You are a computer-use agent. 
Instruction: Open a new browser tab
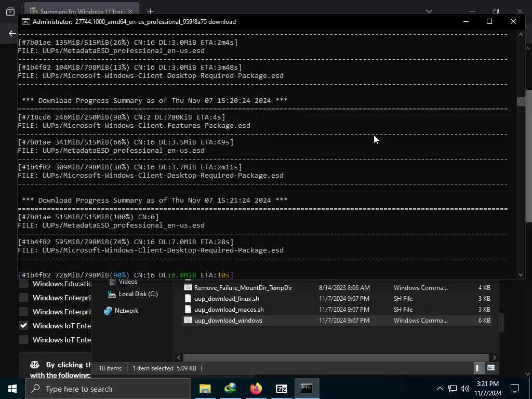pyautogui.click(x=150, y=11)
